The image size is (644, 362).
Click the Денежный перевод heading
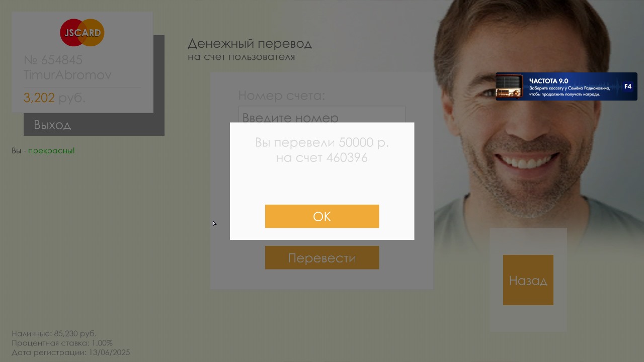point(250,43)
